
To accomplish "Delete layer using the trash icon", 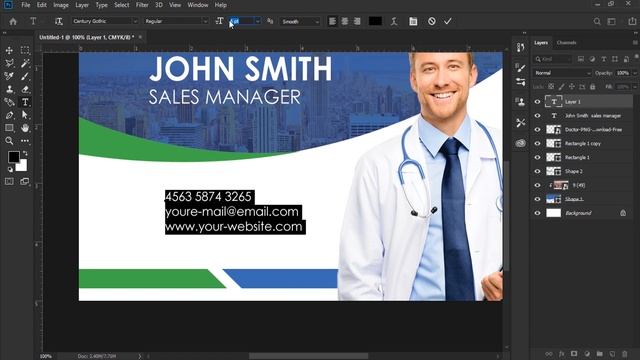I will tap(624, 353).
